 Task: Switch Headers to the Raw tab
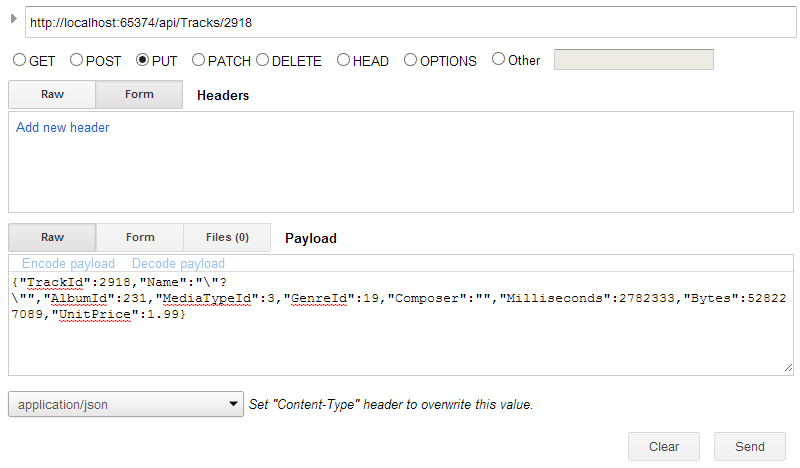52,94
